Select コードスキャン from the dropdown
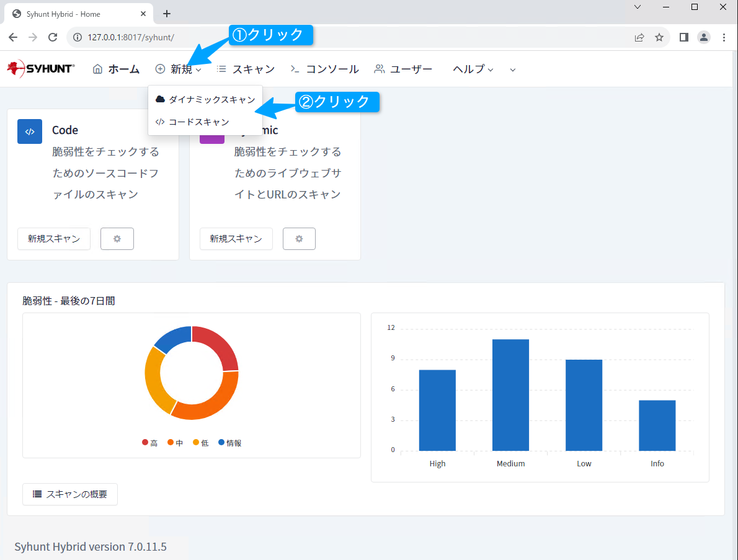Image resolution: width=738 pixels, height=560 pixels. click(x=205, y=122)
